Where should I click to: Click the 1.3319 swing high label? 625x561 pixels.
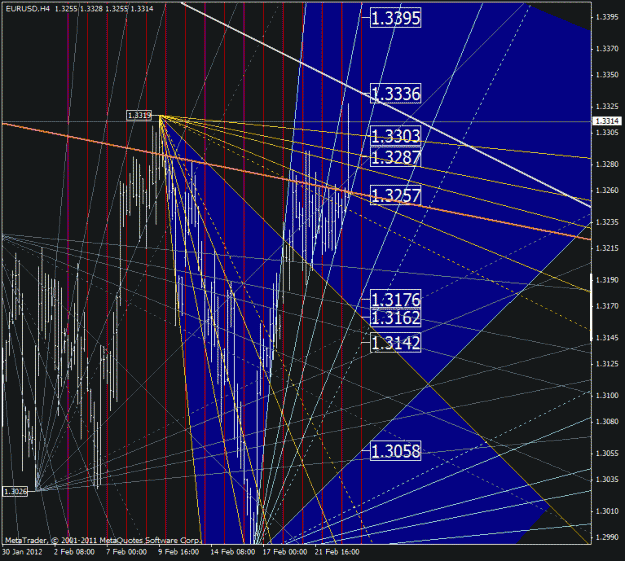pyautogui.click(x=139, y=115)
